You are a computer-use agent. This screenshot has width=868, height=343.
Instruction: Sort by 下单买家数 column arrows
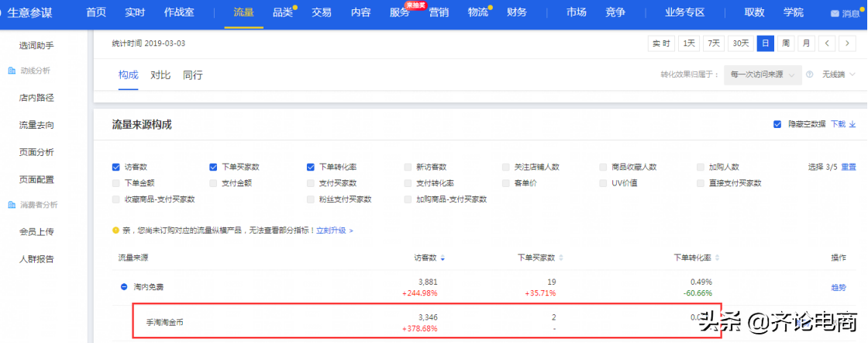point(561,258)
